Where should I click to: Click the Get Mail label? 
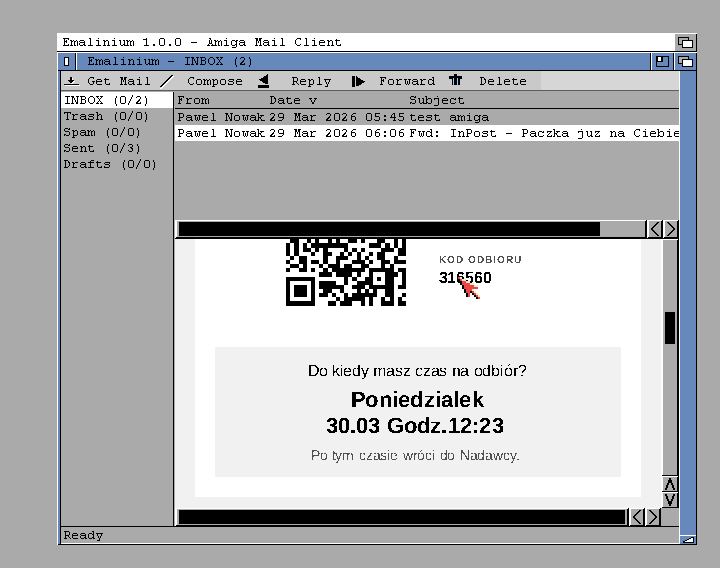click(x=119, y=81)
